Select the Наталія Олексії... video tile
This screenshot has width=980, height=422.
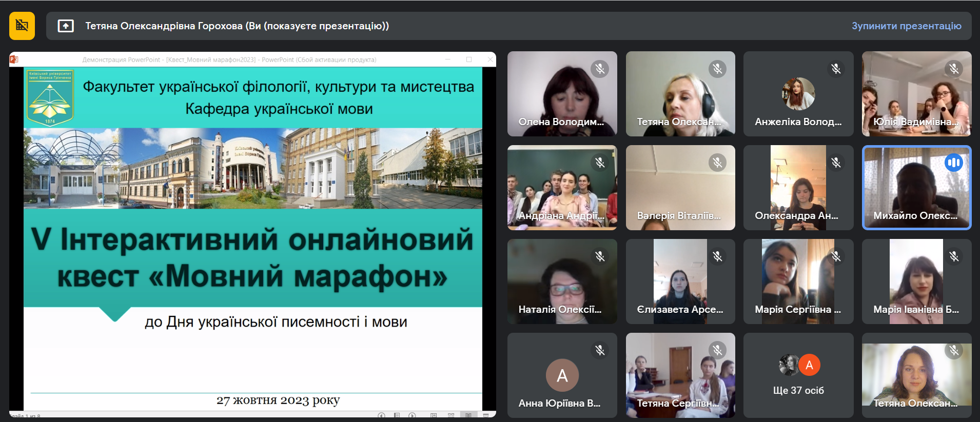click(x=562, y=282)
